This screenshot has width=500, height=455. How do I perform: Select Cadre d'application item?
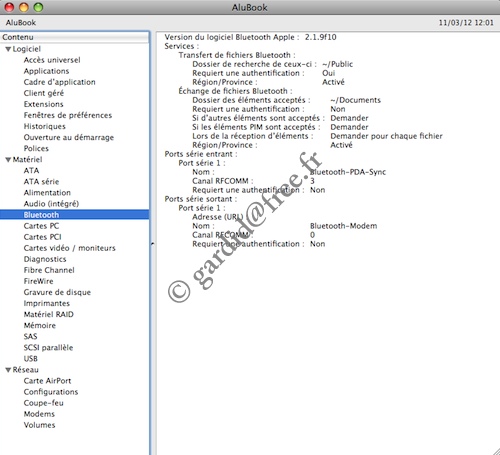[59, 82]
